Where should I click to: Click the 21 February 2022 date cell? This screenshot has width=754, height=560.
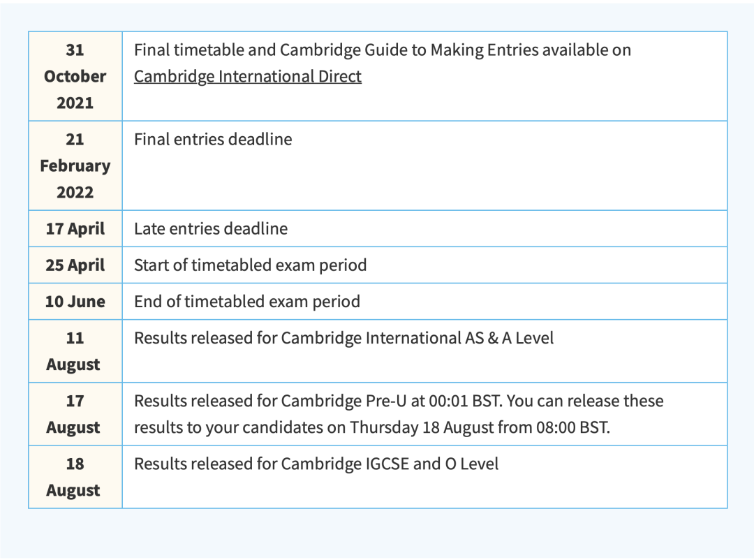coord(75,165)
